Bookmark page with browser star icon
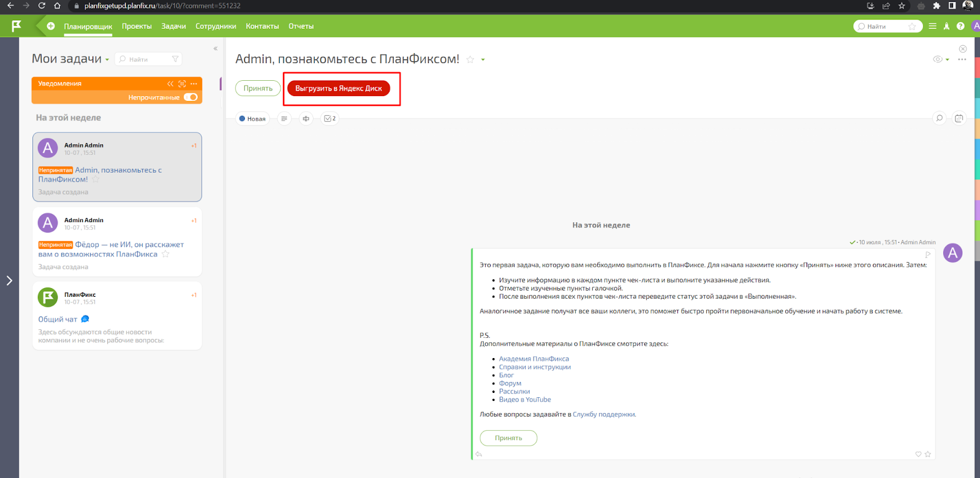The width and height of the screenshot is (980, 478). click(x=902, y=6)
